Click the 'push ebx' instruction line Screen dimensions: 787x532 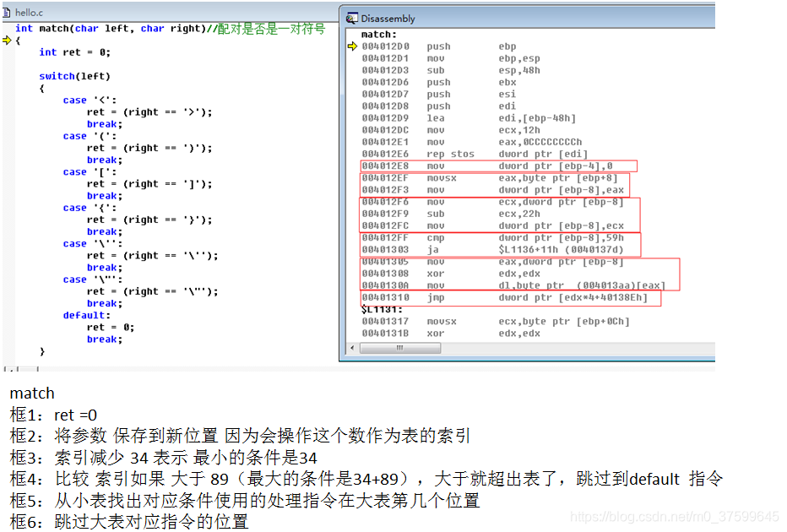click(x=439, y=82)
